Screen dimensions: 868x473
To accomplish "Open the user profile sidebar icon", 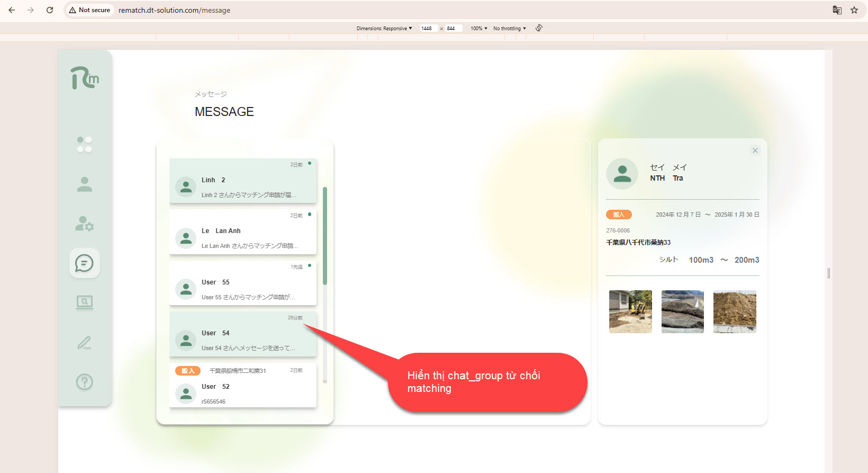I will [x=84, y=184].
